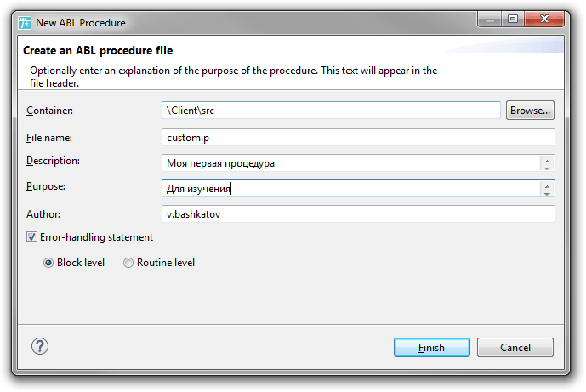Click into the Author field
Image resolution: width=586 pixels, height=392 pixels.
pos(358,213)
